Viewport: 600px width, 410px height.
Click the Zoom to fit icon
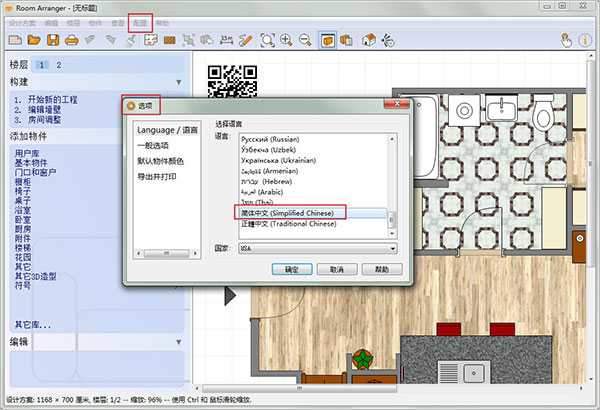point(267,40)
